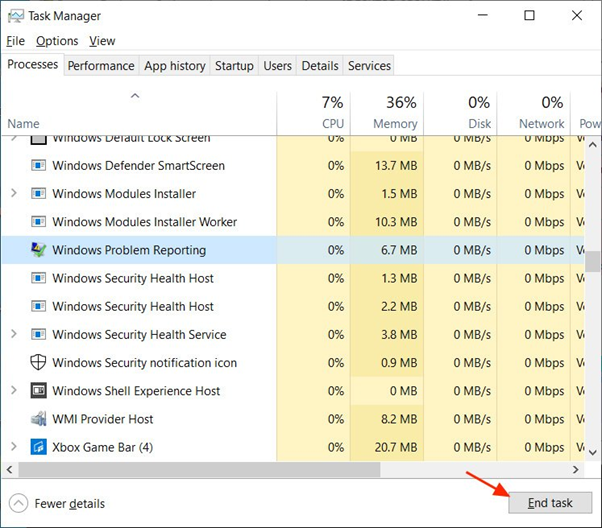The height and width of the screenshot is (528, 602).
Task: Select the Xbox Game Bar (4) row name
Action: pos(103,447)
